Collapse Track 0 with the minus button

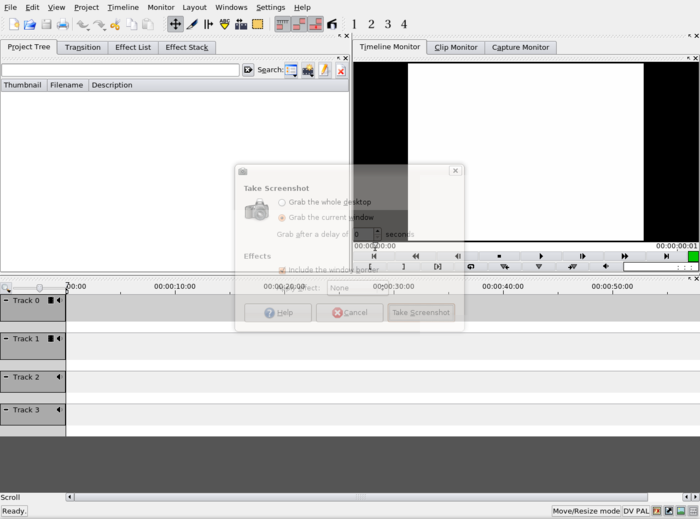tap(6, 300)
